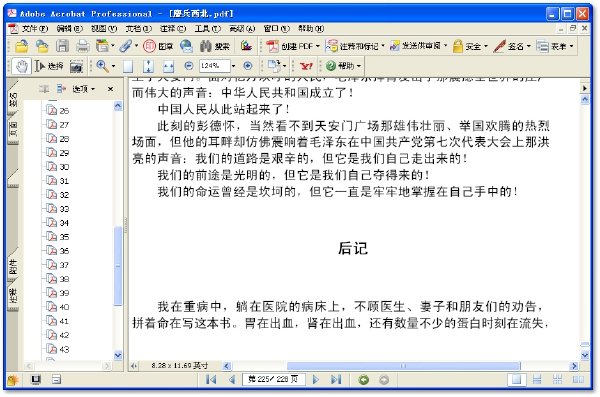The image size is (600, 397).
Task: Select the Snapshot camera tool
Action: pyautogui.click(x=77, y=66)
